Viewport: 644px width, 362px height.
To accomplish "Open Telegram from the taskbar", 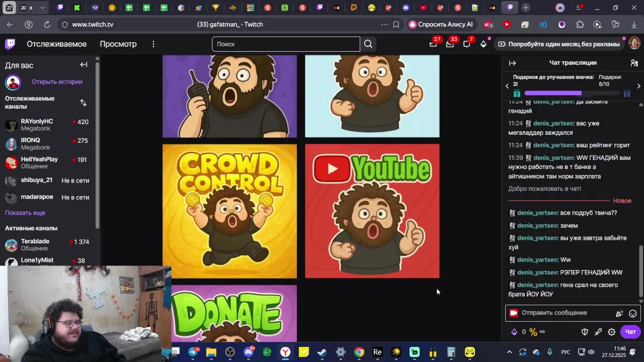I will [193, 352].
